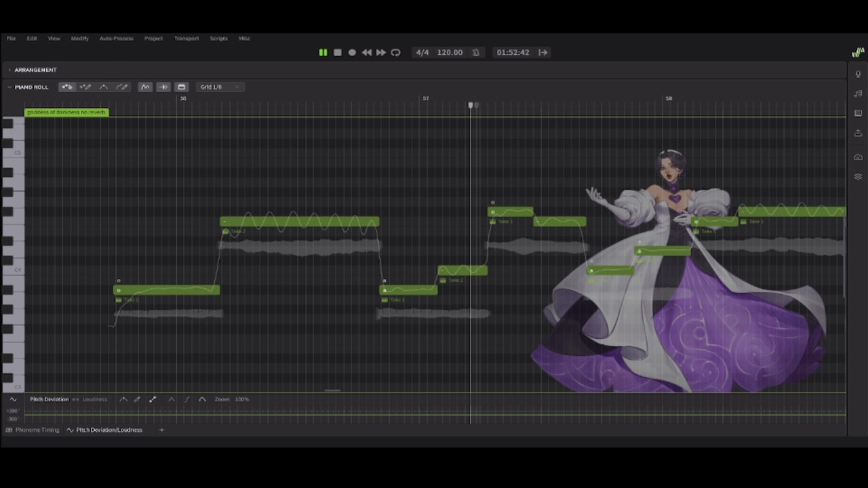The height and width of the screenshot is (488, 868).
Task: Open the Render panel icon
Action: click(858, 133)
